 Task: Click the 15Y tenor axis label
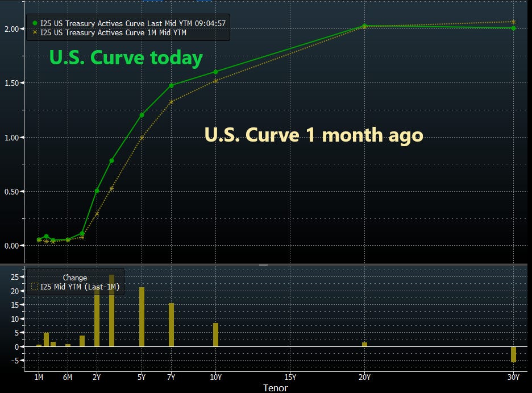pyautogui.click(x=290, y=377)
